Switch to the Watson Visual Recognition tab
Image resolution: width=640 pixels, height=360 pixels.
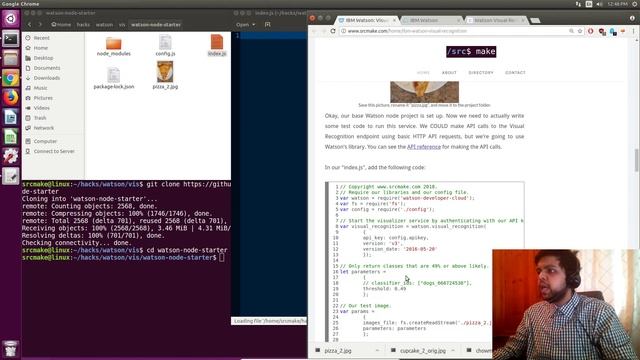pos(495,20)
